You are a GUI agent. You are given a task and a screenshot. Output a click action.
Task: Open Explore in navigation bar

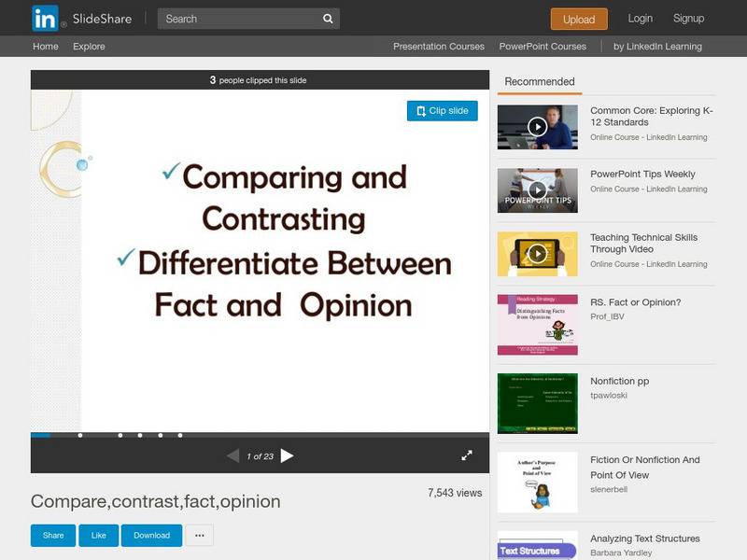[x=89, y=46]
